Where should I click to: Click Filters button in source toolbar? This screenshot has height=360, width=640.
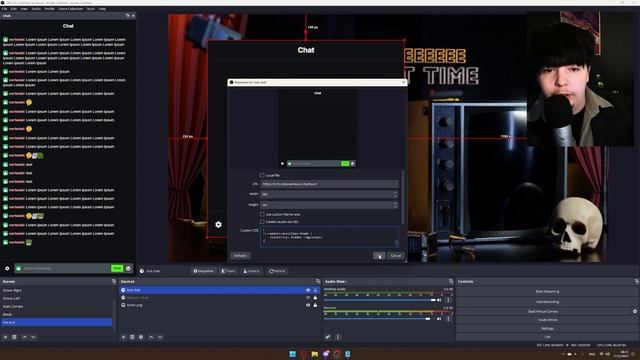click(x=229, y=271)
